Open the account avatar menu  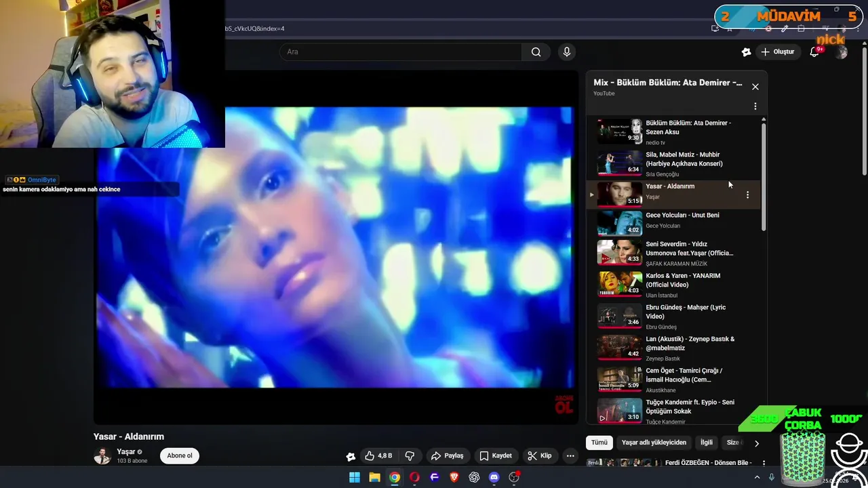842,52
